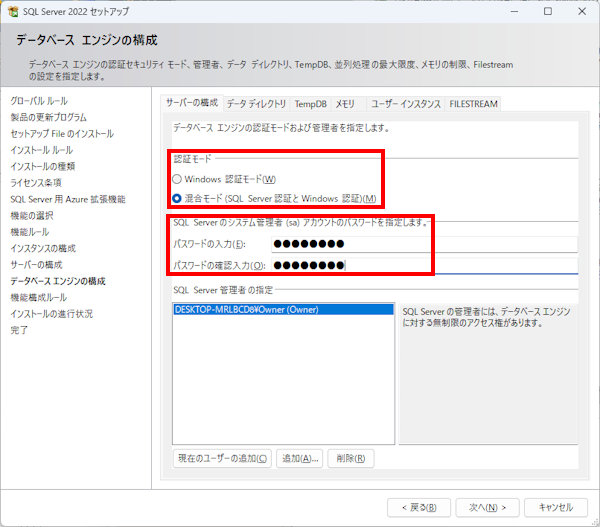Screen dimensions: 600x527
Task: Click サーバーの構成 step in sidebar
Action: tap(36, 265)
